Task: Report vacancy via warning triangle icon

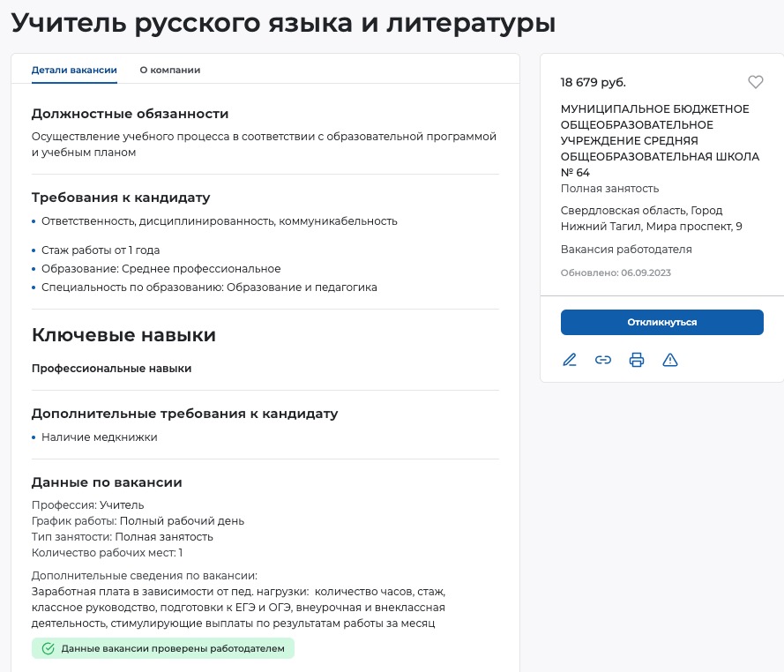Action: pyautogui.click(x=670, y=360)
